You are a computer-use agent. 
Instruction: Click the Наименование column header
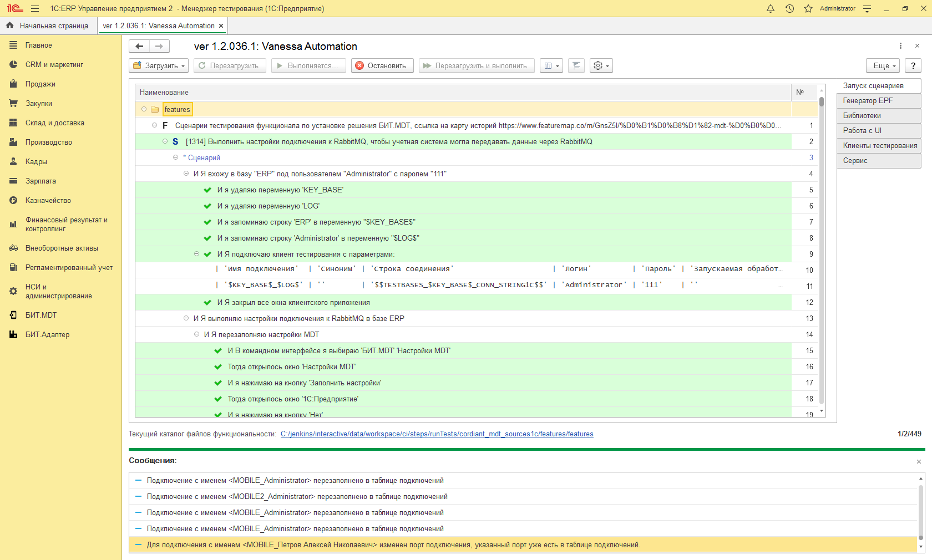point(463,92)
